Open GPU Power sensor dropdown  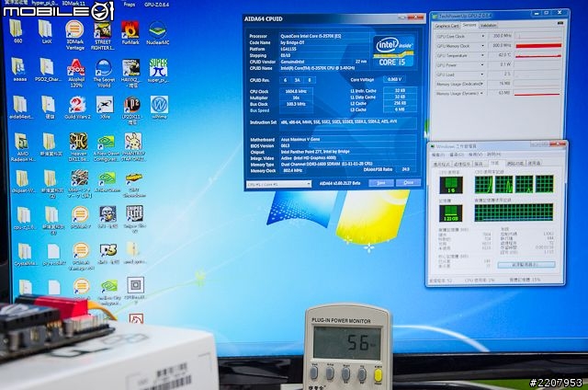pyautogui.click(x=482, y=65)
